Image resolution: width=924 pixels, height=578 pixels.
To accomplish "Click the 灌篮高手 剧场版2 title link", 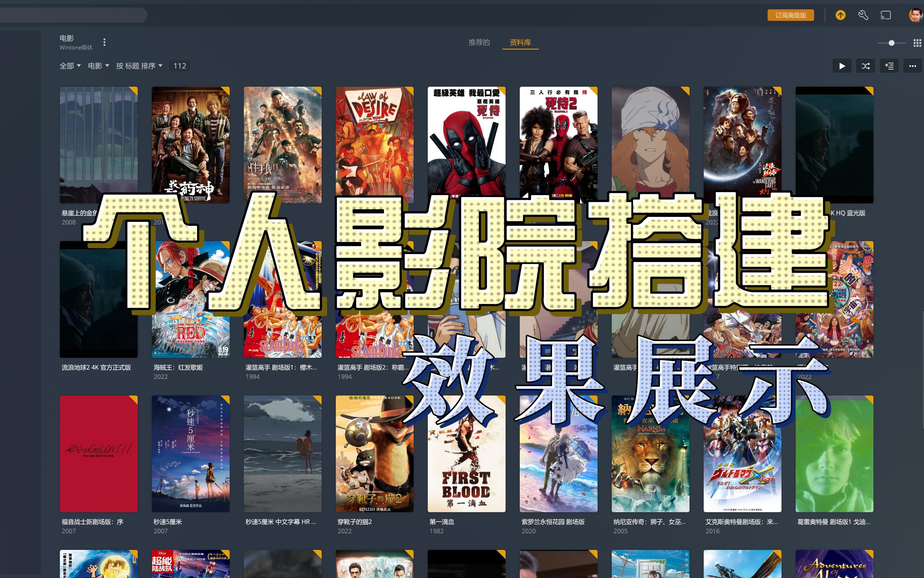I will (373, 367).
